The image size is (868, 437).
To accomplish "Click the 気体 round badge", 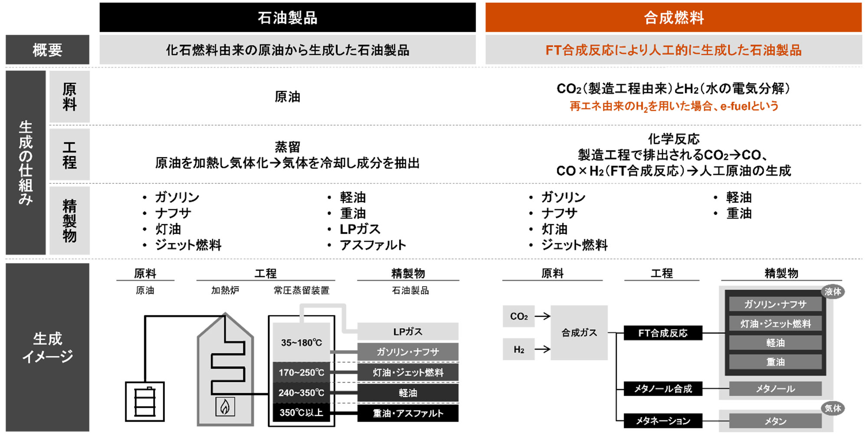I will 832,408.
